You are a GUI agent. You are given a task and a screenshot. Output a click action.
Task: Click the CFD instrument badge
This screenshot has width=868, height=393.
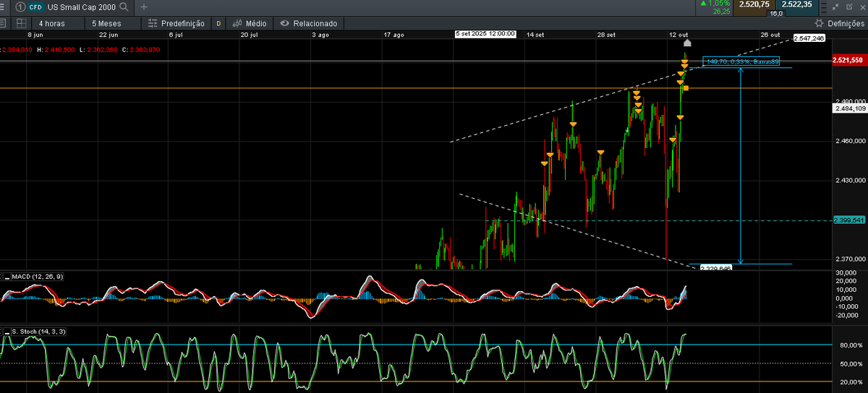(35, 7)
